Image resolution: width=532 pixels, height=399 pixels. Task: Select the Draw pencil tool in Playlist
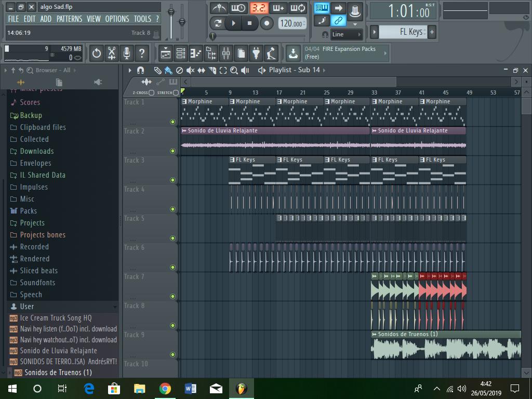click(157, 70)
